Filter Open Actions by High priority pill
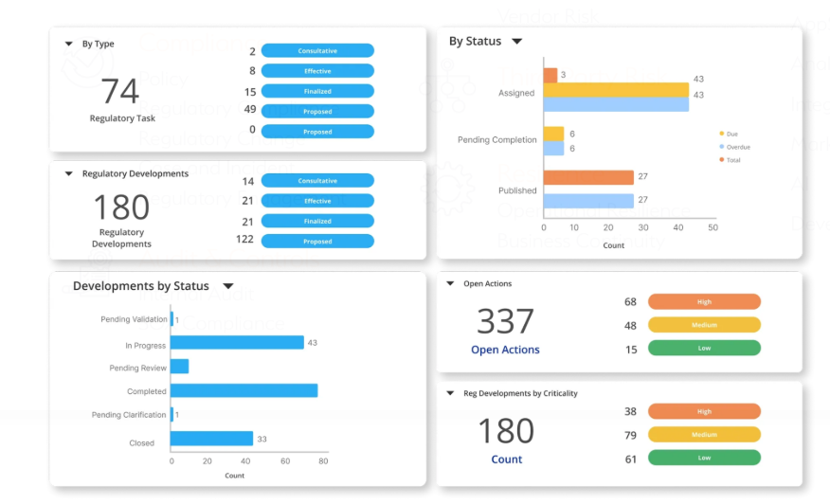830x504 pixels. point(704,302)
